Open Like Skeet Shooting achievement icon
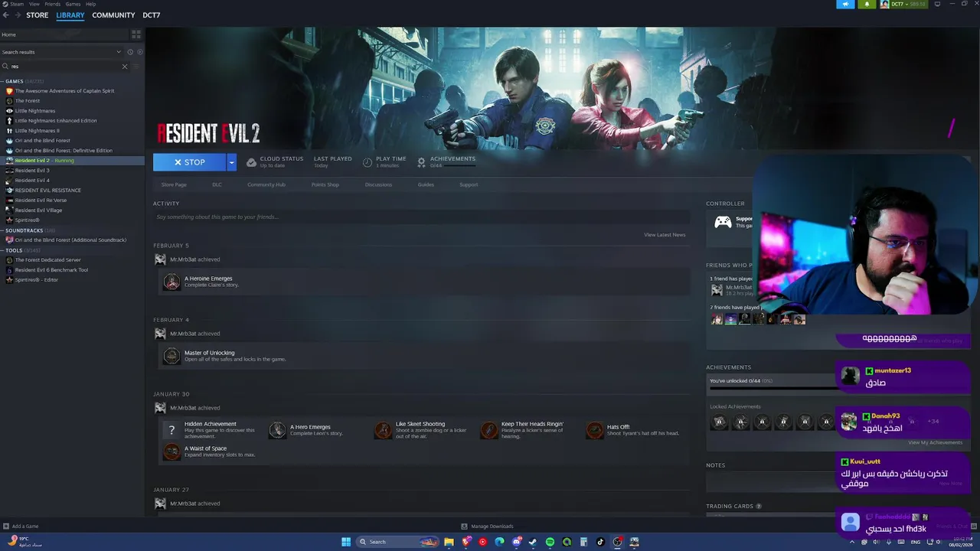The image size is (980, 551). (x=383, y=430)
